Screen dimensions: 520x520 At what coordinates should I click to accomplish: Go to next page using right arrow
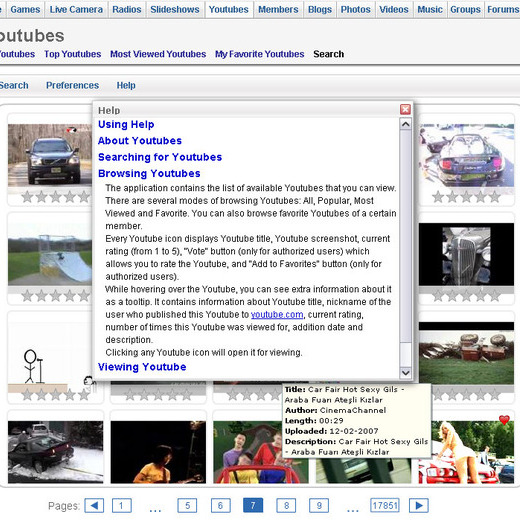[x=419, y=506]
